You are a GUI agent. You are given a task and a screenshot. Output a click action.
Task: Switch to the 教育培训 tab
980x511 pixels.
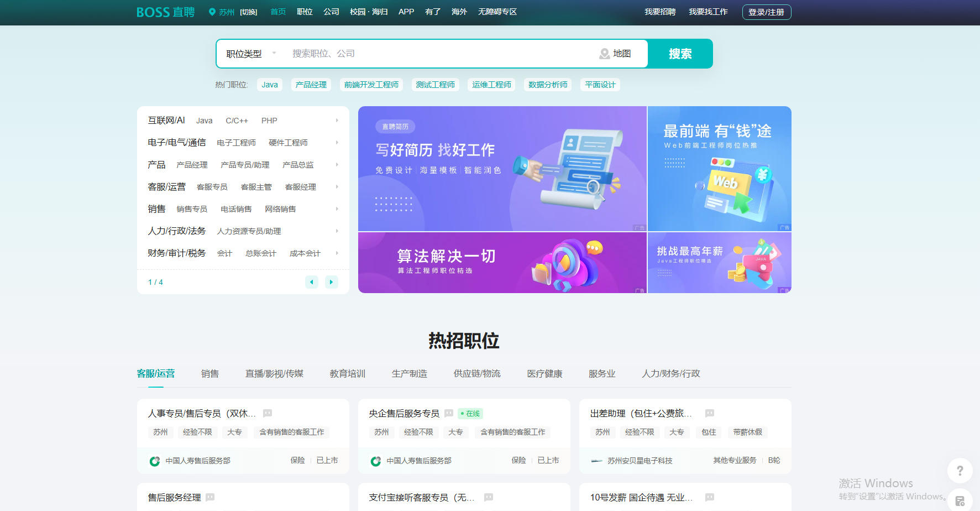tap(348, 373)
